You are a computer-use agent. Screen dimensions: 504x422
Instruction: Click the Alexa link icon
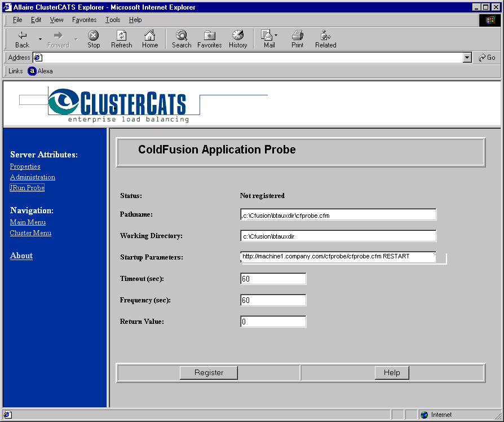32,71
